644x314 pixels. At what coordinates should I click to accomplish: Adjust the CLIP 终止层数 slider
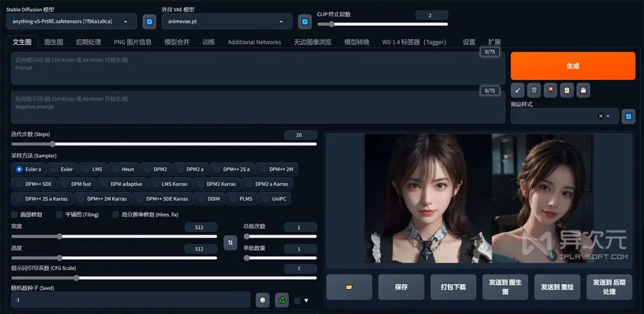tap(382, 24)
